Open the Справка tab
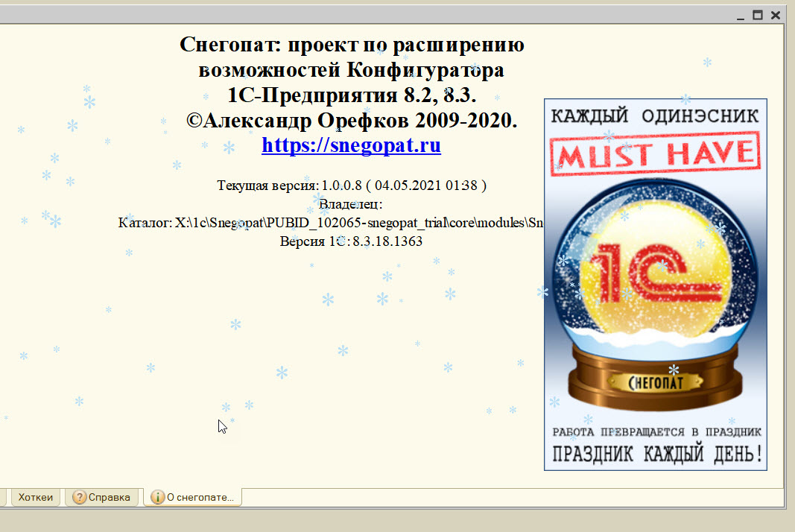Viewport: 795px width, 532px height. coord(101,498)
